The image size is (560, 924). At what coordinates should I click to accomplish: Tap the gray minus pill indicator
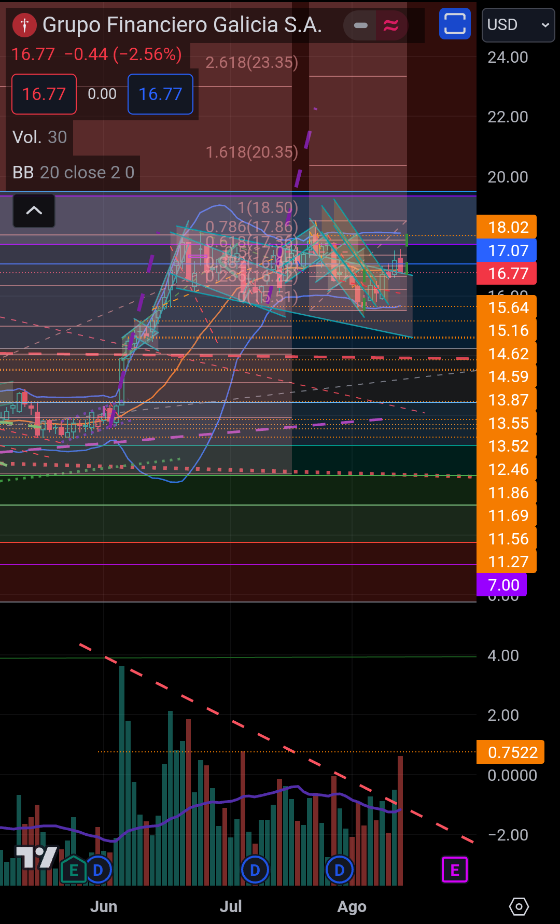click(x=360, y=25)
